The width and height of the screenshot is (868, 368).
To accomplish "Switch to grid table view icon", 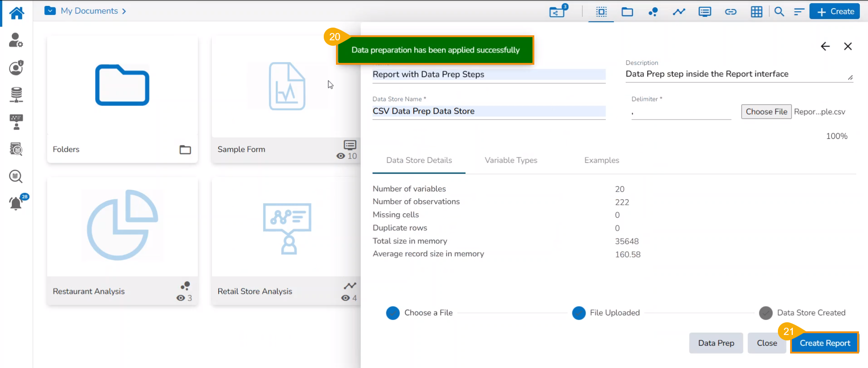I will [757, 12].
